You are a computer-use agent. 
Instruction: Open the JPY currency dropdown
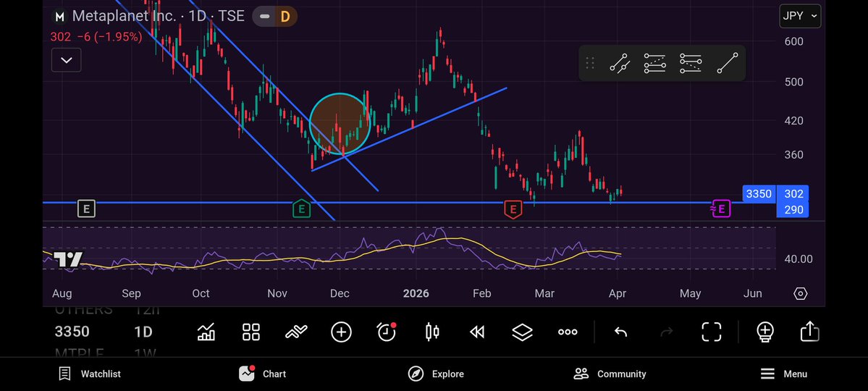(x=800, y=16)
